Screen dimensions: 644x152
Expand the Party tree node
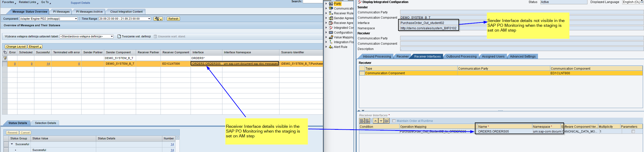(326, 4)
